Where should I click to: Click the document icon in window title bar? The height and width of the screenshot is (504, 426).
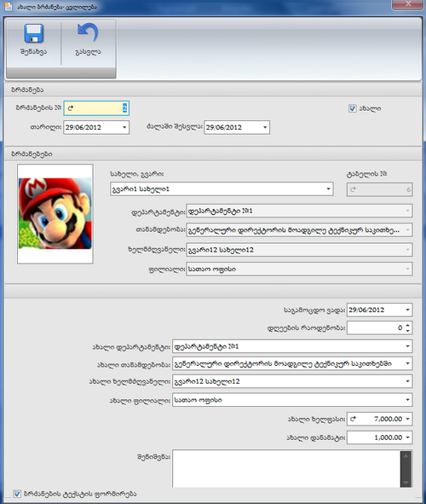[x=9, y=6]
